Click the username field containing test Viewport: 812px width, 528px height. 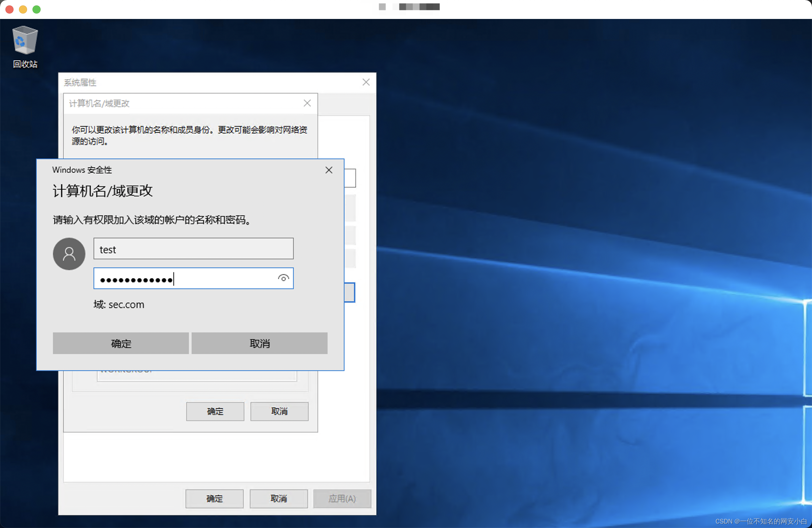point(194,249)
